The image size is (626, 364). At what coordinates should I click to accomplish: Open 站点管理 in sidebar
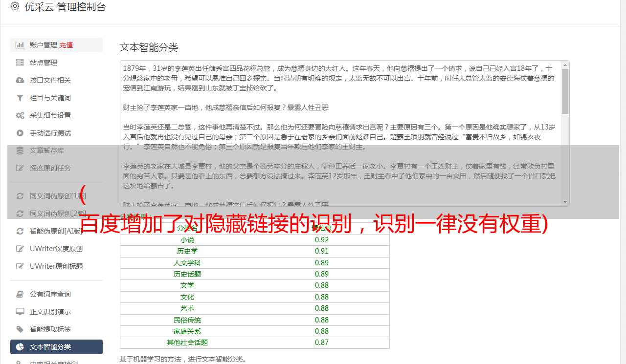(56, 63)
